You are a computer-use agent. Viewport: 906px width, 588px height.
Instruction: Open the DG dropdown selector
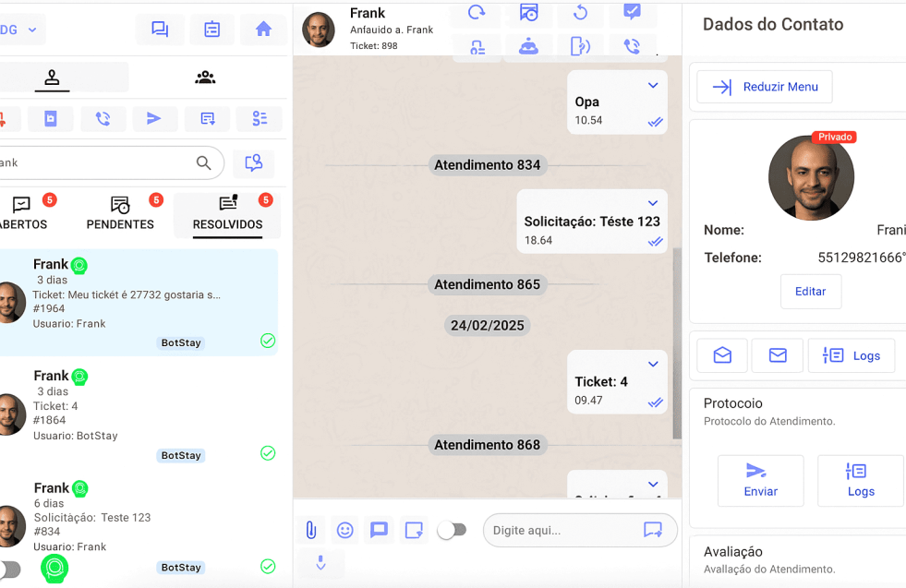(x=20, y=30)
